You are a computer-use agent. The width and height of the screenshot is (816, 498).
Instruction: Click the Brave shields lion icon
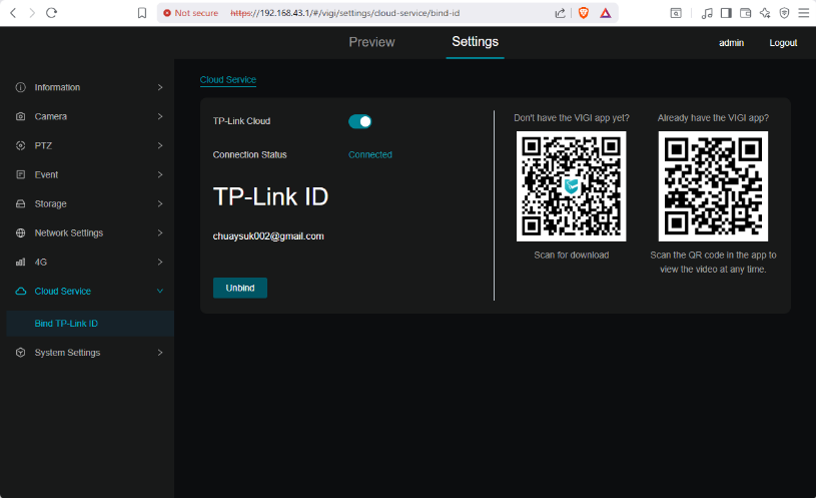tap(583, 13)
